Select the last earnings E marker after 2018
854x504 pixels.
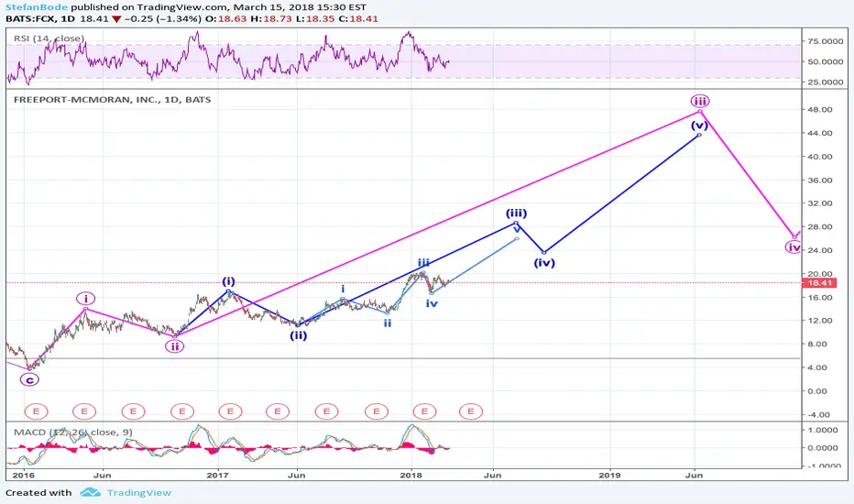coord(471,411)
